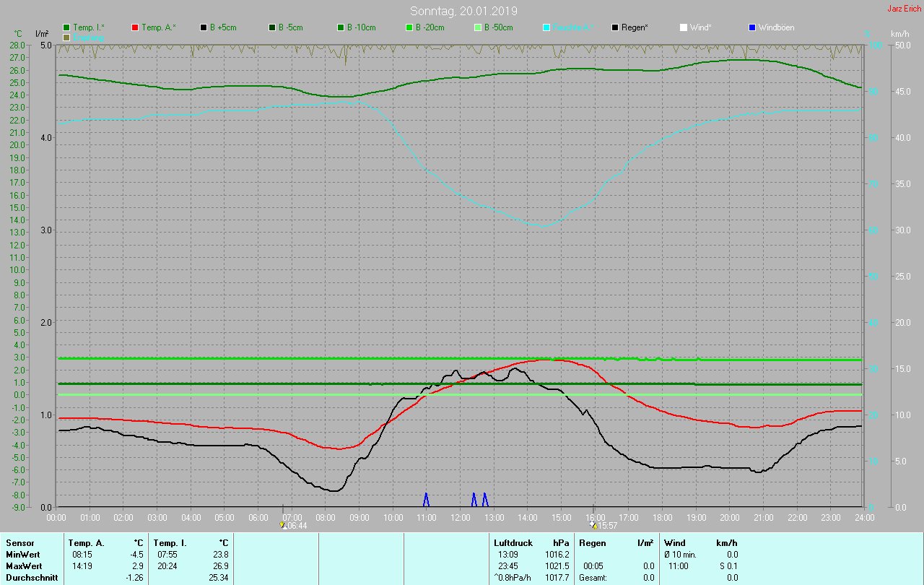
Task: Click the date title Sonntag, 20.01.2019
Action: pos(463,11)
